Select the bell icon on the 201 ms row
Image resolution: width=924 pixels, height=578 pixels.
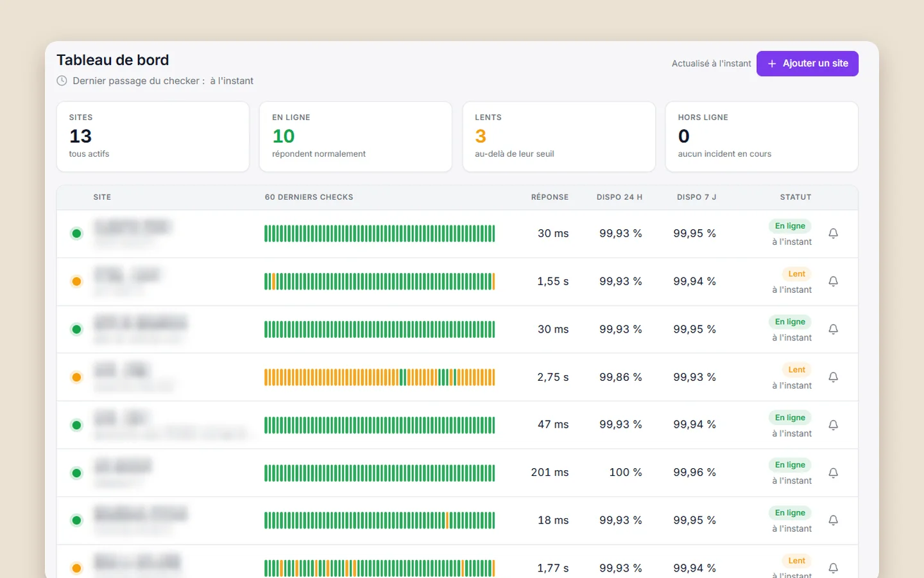[833, 473]
